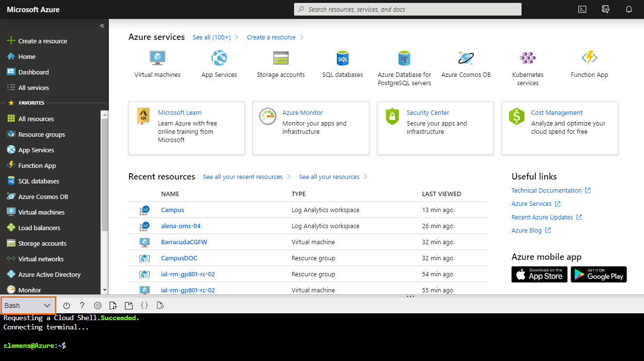Open a new shell session icon

[129, 306]
